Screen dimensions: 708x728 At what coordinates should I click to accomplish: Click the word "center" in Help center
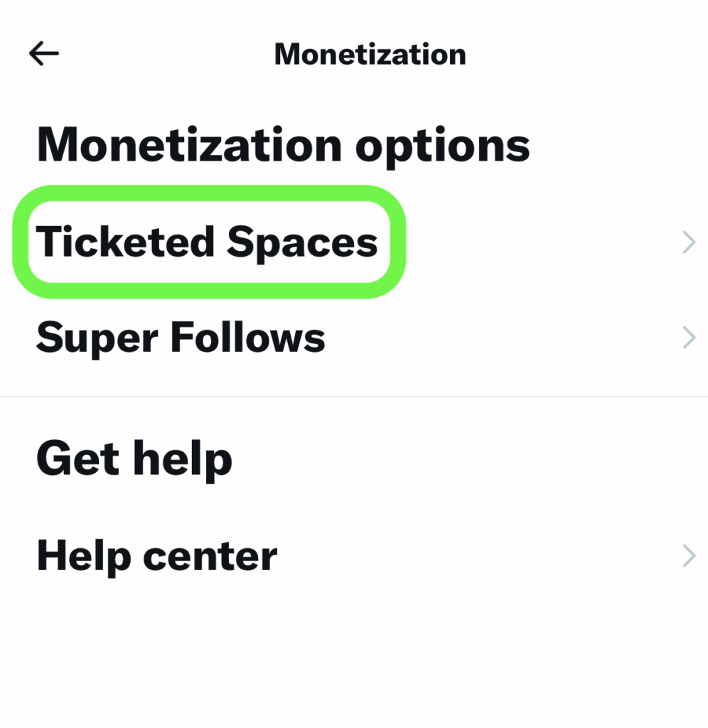210,557
